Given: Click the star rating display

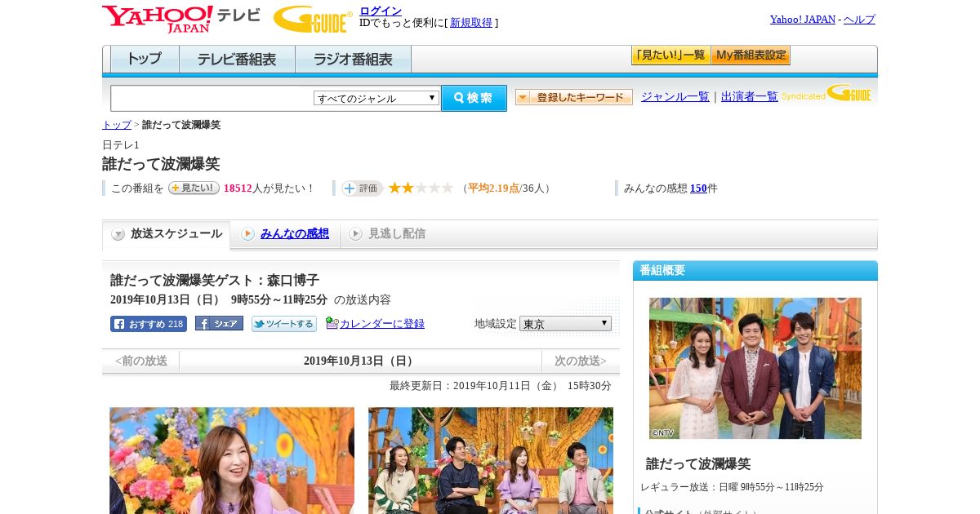Looking at the screenshot, I should coord(421,188).
